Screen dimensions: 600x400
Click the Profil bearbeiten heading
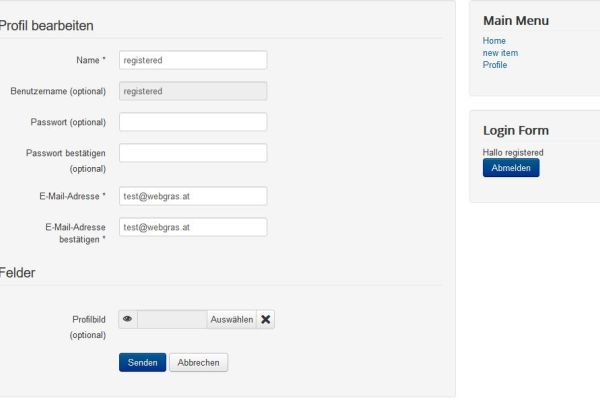pyautogui.click(x=46, y=26)
